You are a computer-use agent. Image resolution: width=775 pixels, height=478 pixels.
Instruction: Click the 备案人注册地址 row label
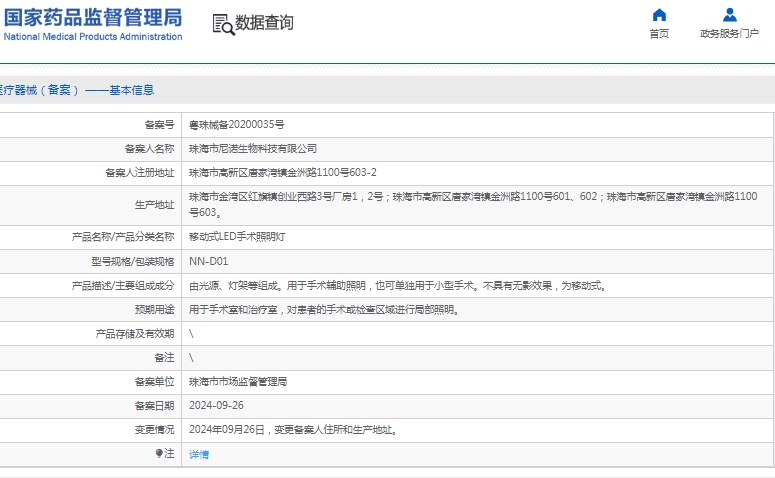coord(139,173)
